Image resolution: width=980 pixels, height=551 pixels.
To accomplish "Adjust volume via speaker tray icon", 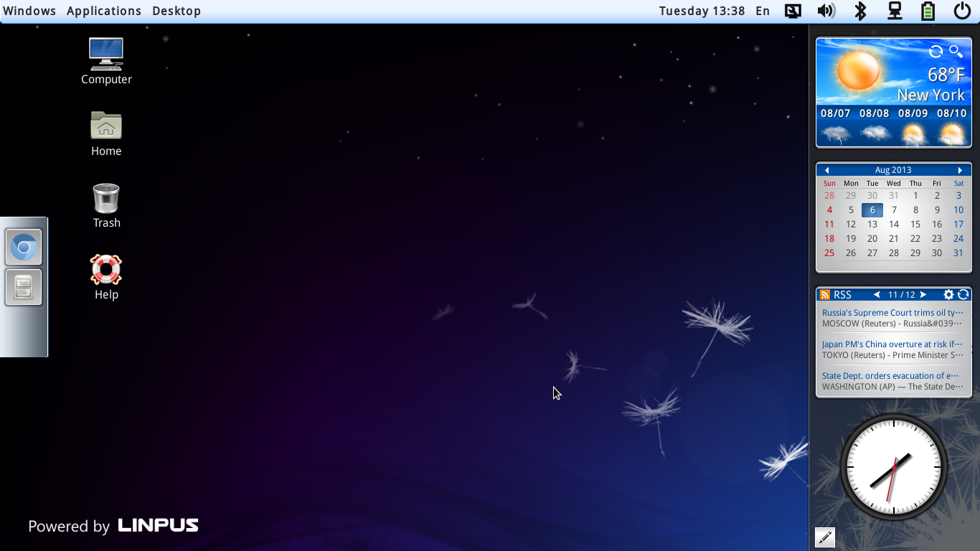I will click(826, 11).
